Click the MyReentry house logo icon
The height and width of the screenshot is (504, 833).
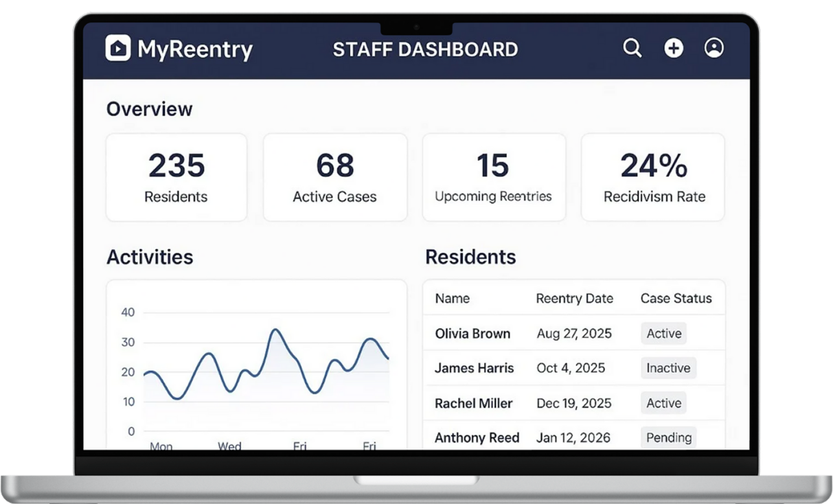(118, 49)
